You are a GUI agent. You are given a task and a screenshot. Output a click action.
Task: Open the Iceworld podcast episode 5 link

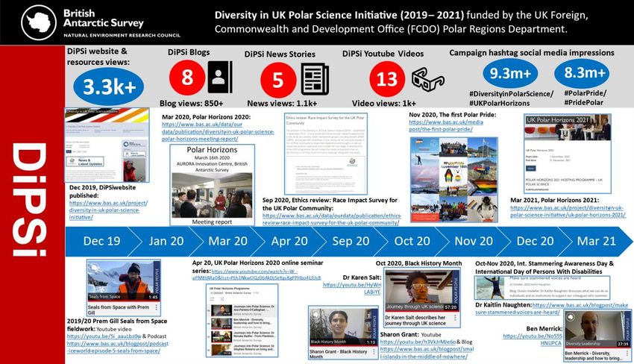coord(117,347)
